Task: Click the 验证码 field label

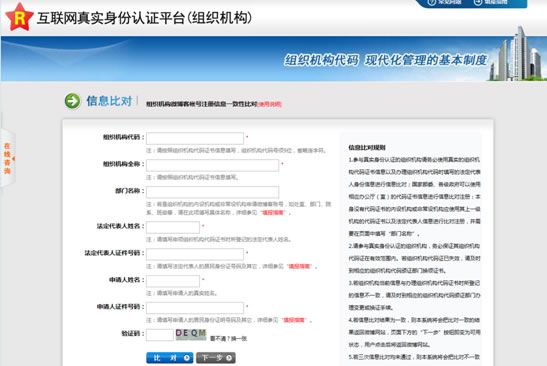Action: coord(133,333)
